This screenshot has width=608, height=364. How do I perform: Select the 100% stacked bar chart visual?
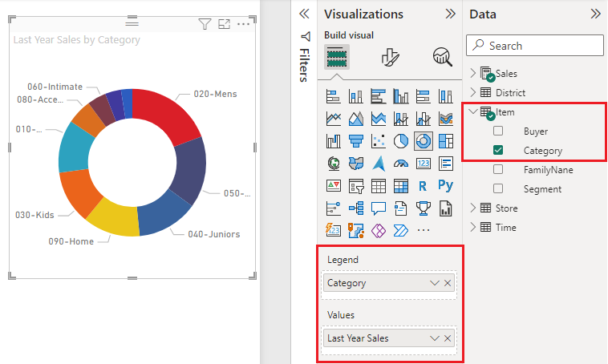click(423, 96)
